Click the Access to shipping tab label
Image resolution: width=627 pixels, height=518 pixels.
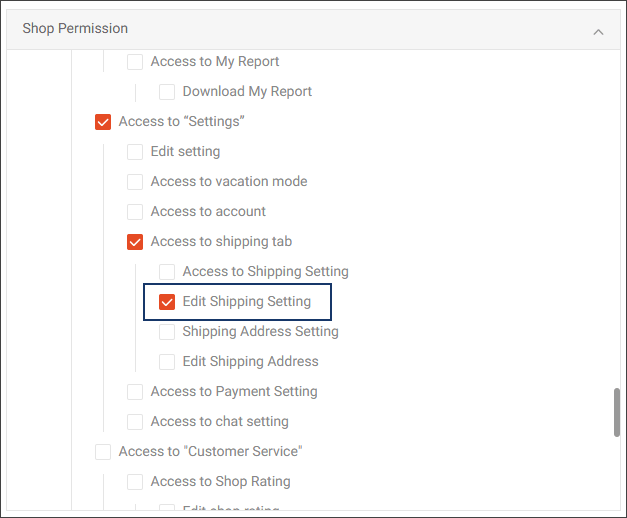tap(221, 242)
